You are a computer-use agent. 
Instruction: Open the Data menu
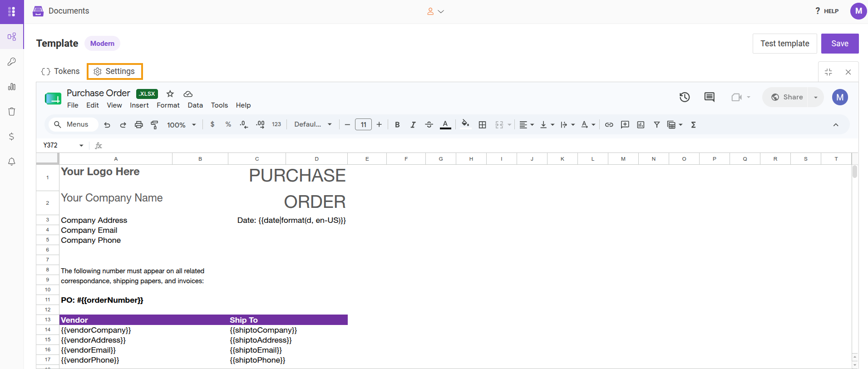tap(195, 105)
